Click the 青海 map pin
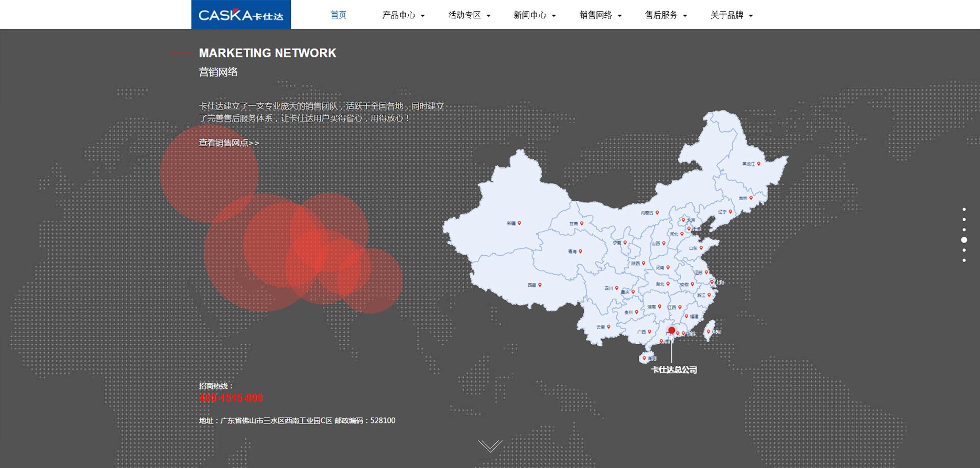 (x=580, y=252)
